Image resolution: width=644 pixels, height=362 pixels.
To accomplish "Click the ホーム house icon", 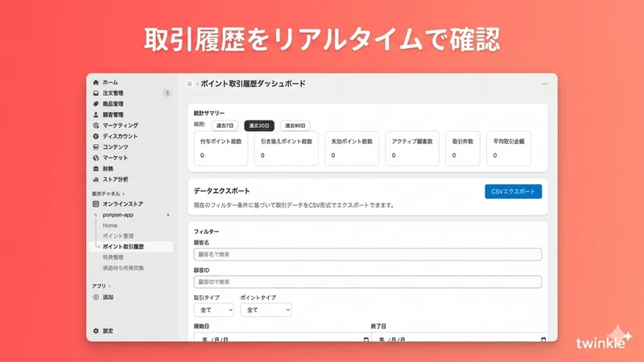I will (x=96, y=82).
